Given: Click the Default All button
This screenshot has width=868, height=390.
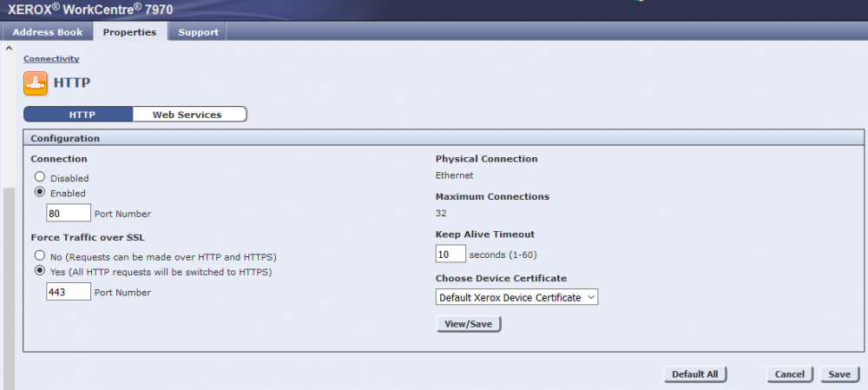Looking at the screenshot, I should (694, 374).
